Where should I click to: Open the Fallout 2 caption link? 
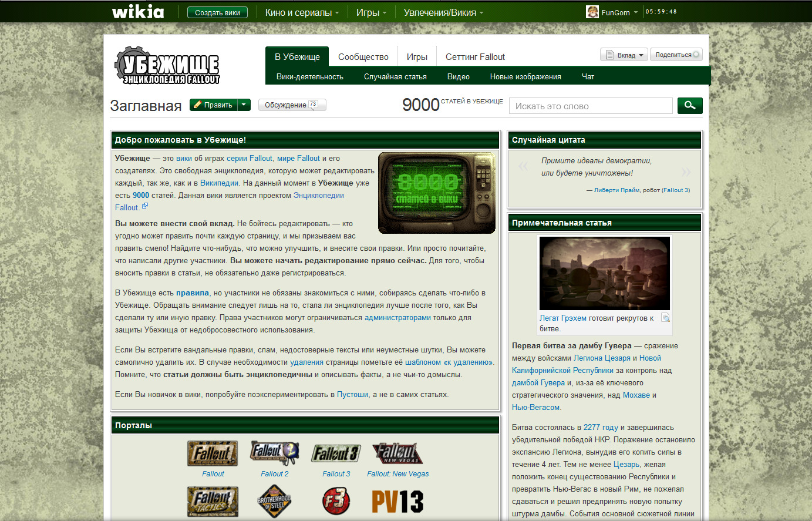(x=275, y=473)
